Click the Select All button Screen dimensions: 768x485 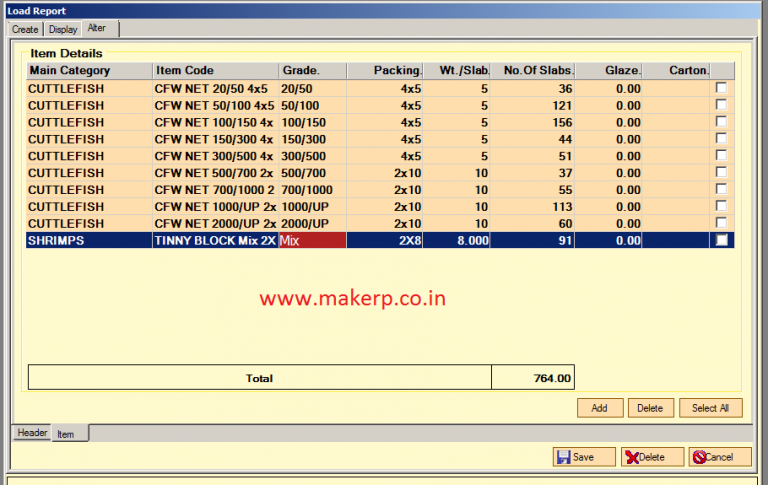point(711,408)
